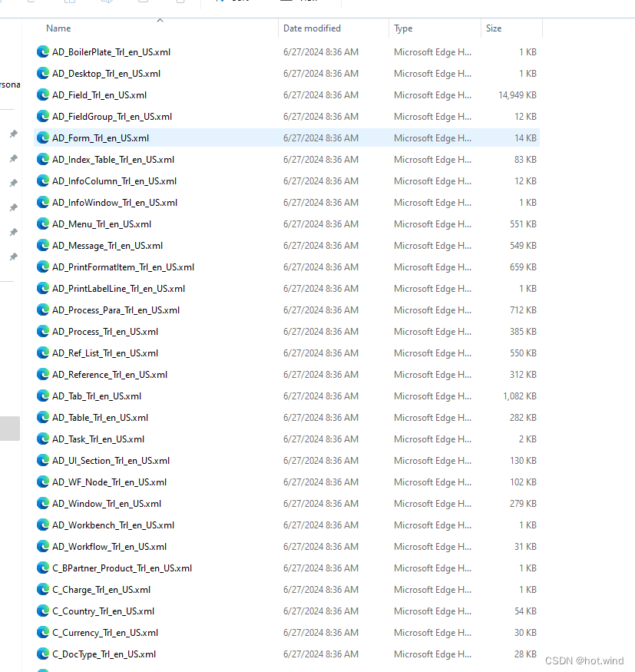Select the icon of AD_Menu_Trl_en_US.xml
The image size is (635, 672).
(x=43, y=223)
